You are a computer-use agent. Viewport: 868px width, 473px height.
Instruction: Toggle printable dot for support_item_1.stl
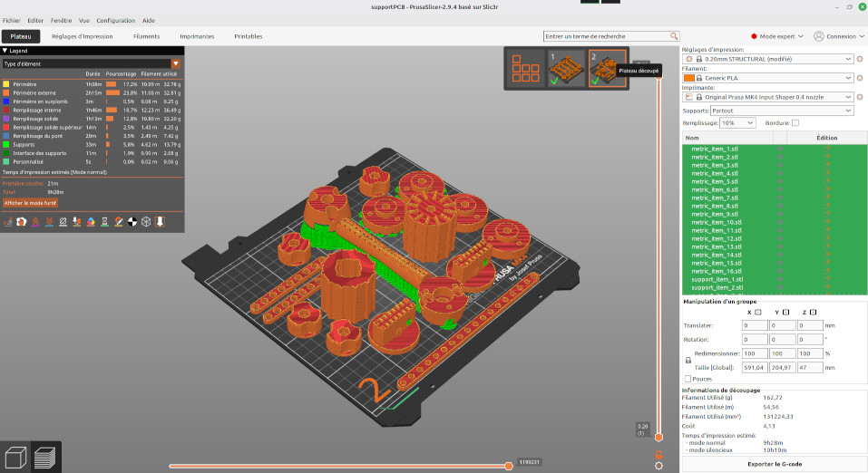coord(779,279)
